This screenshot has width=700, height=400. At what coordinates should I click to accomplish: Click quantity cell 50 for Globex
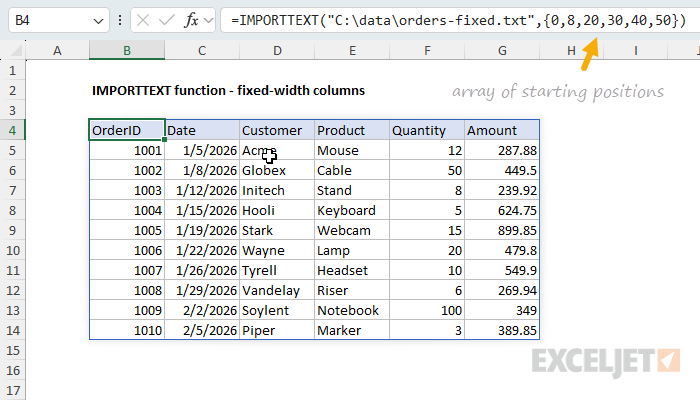427,171
